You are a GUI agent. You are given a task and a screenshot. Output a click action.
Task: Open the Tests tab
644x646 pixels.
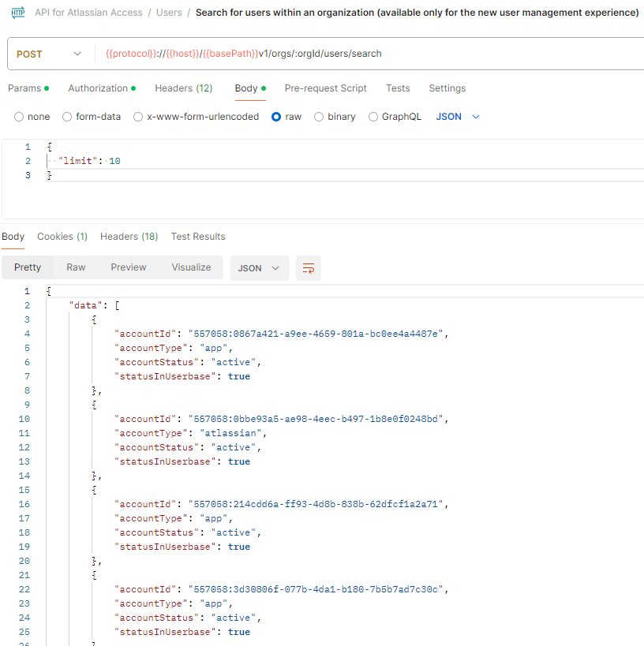click(398, 88)
